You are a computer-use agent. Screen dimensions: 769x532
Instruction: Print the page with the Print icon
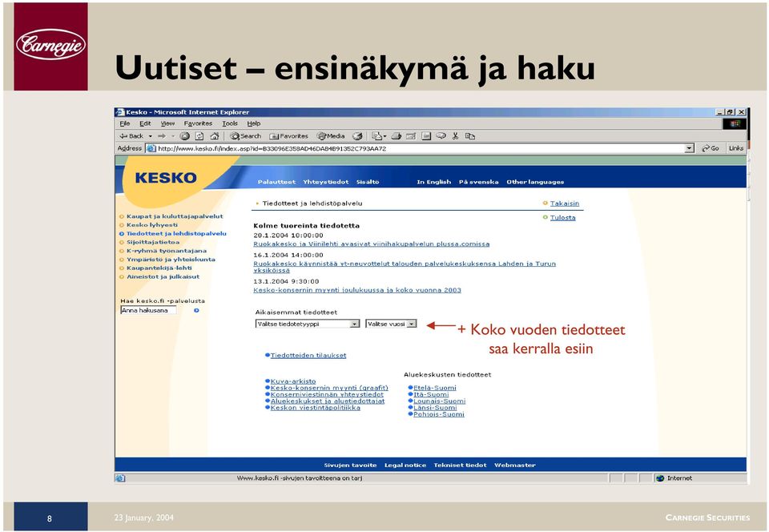(x=397, y=136)
